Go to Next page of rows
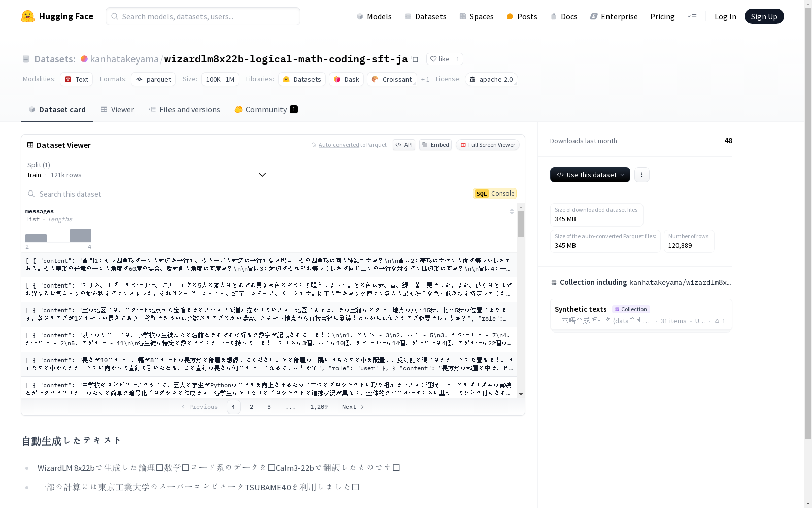812x508 pixels. pos(353,407)
